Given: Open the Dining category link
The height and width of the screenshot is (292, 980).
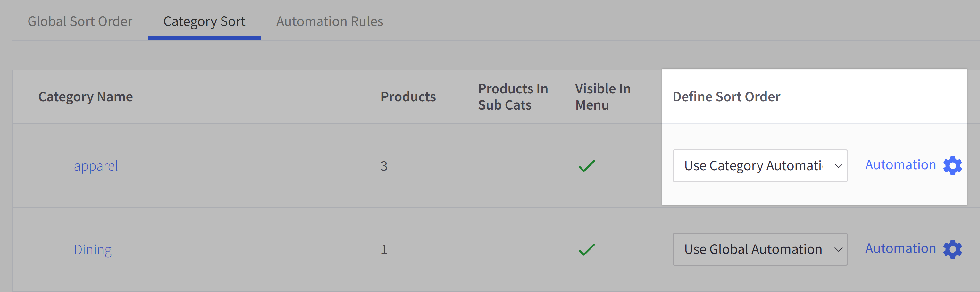Looking at the screenshot, I should [x=93, y=249].
